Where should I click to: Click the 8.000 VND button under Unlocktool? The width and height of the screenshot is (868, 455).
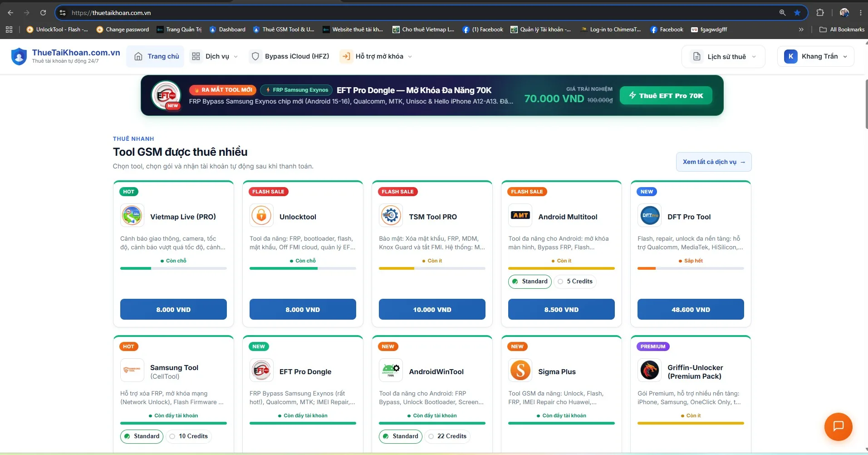pos(303,309)
